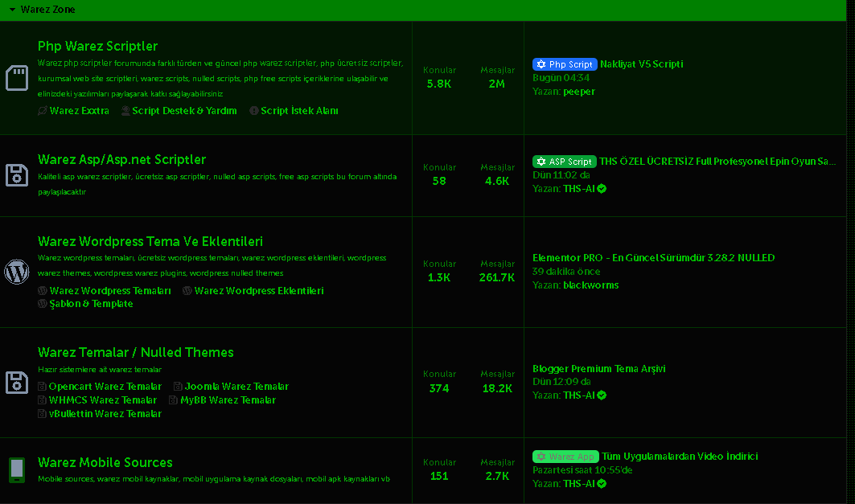Click the icon beside Script Destek & Yardım
855x504 pixels.
[x=125, y=111]
